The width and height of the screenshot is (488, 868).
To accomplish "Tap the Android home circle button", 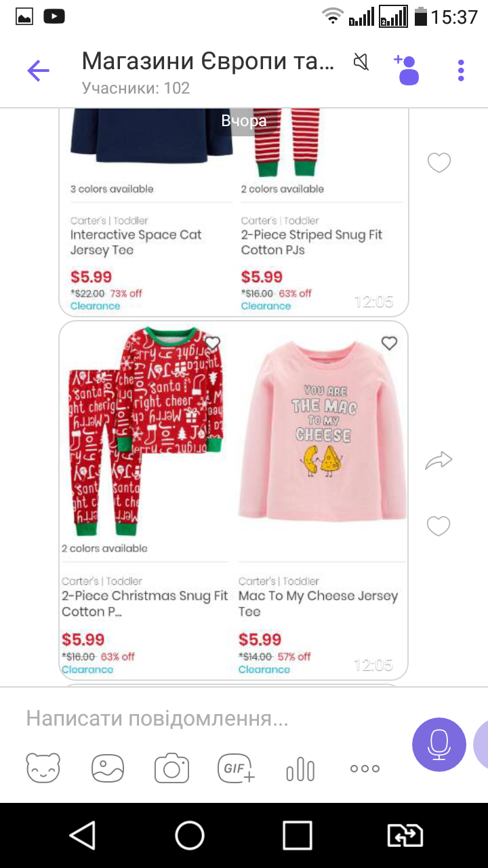I will pos(190,835).
